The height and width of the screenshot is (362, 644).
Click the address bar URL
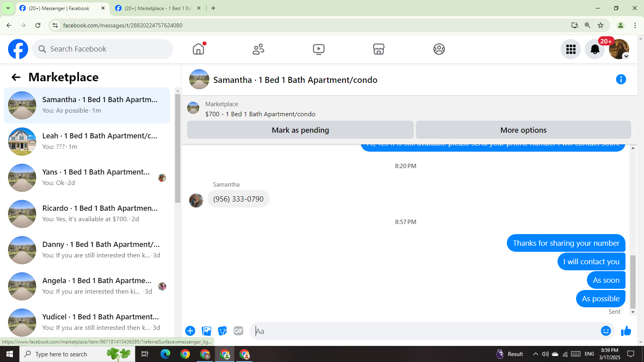(x=123, y=25)
